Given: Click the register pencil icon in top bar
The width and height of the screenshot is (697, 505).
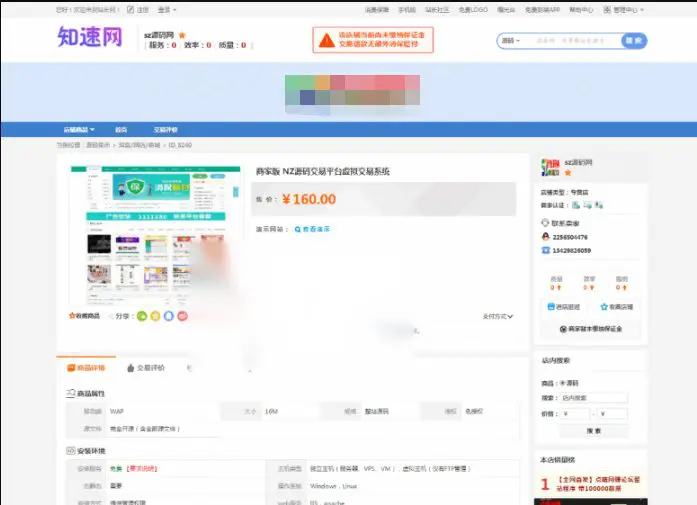Looking at the screenshot, I should click(x=130, y=9).
